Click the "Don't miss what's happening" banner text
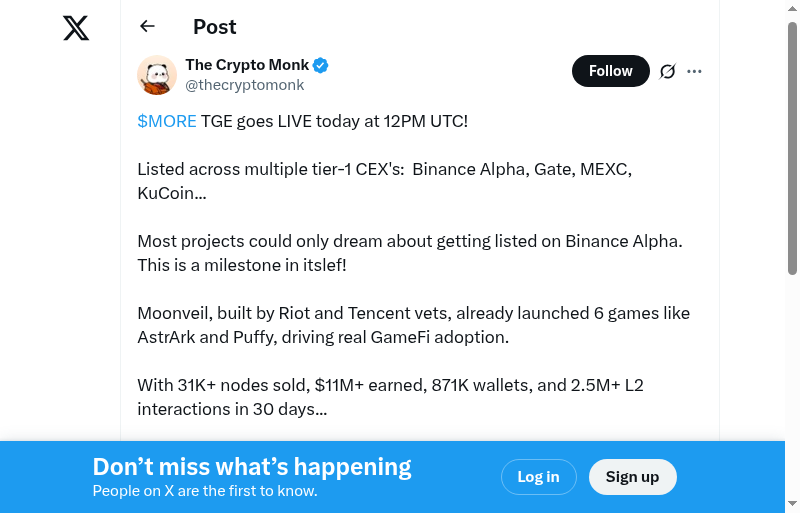Viewport: 800px width, 513px height. [252, 467]
